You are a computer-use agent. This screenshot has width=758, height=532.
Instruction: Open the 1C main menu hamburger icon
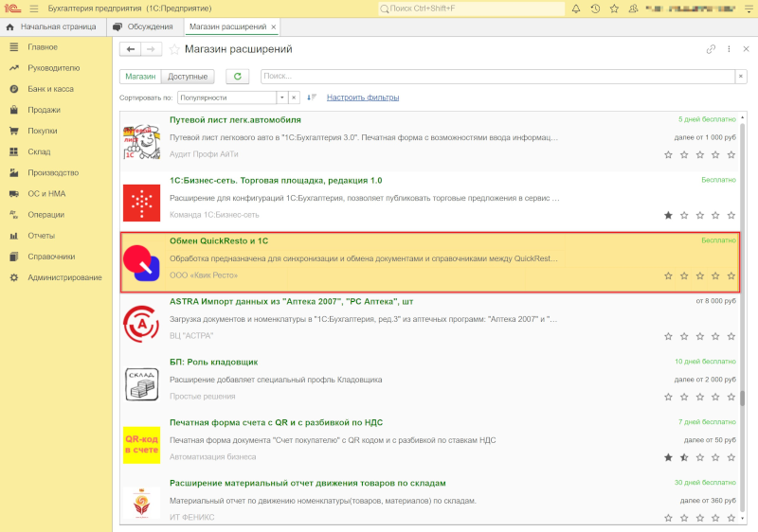pyautogui.click(x=34, y=9)
